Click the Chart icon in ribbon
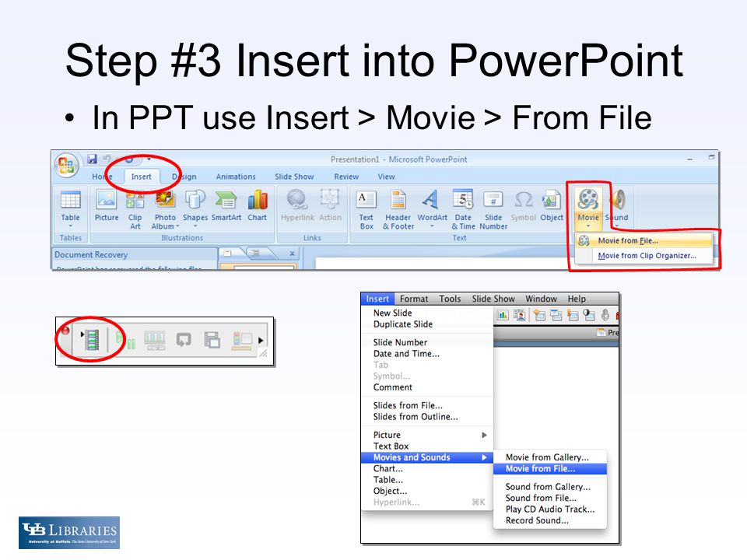Screen dimensions: 747x560 (258, 199)
